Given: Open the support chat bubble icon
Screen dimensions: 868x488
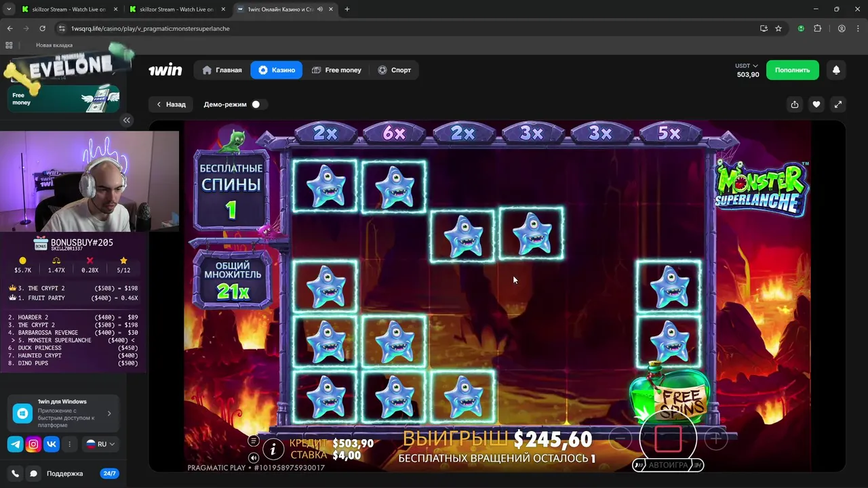Looking at the screenshot, I should [x=33, y=474].
